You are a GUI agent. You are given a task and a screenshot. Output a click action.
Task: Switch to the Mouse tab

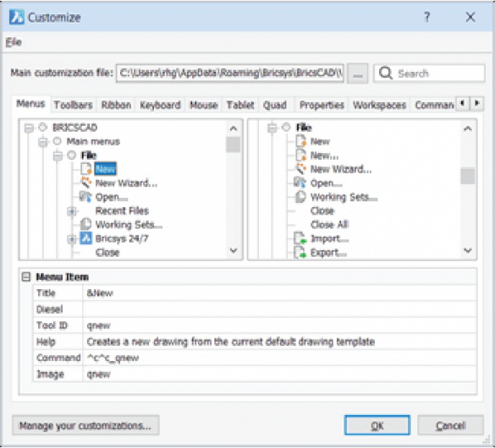click(204, 105)
